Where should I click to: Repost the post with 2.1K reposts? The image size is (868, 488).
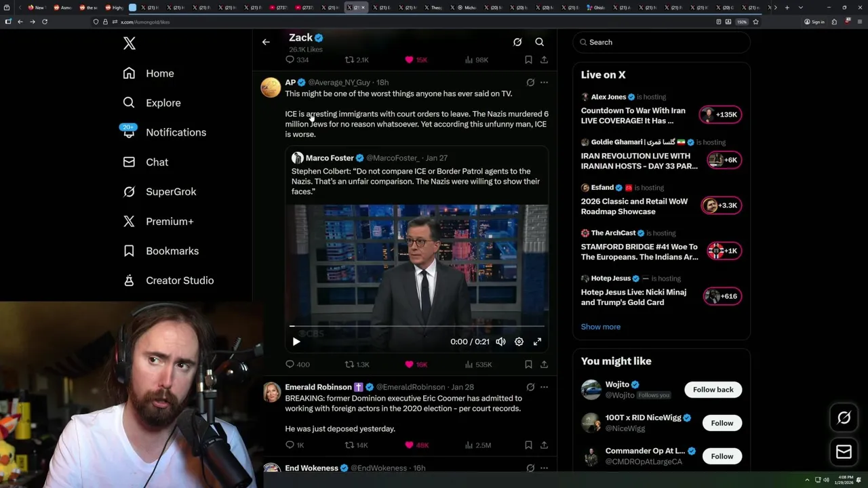coord(357,60)
